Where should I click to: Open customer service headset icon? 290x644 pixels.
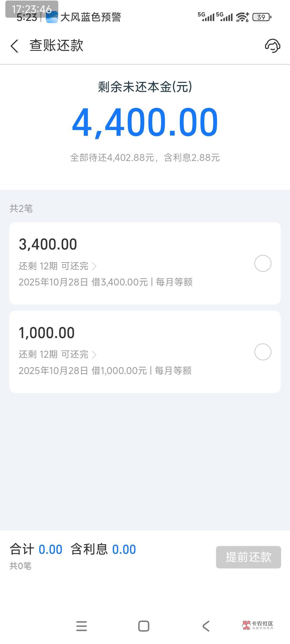coord(273,46)
